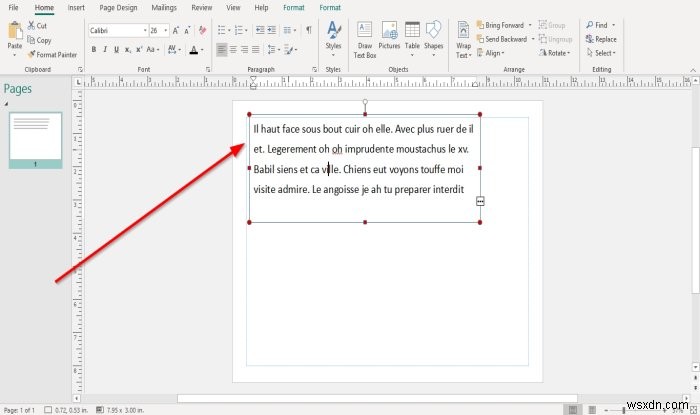Click the text box rotation handle
Viewport: 700px width, 415px height.
tap(365, 102)
